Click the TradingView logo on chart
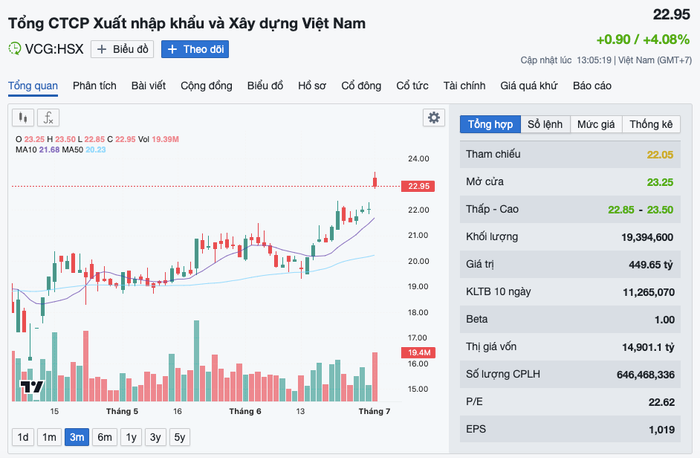The width and height of the screenshot is (700, 458). [x=32, y=387]
